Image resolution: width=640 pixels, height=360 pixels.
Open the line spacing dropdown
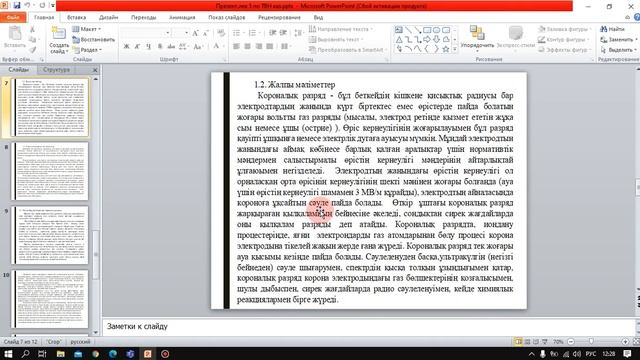pos(299,33)
